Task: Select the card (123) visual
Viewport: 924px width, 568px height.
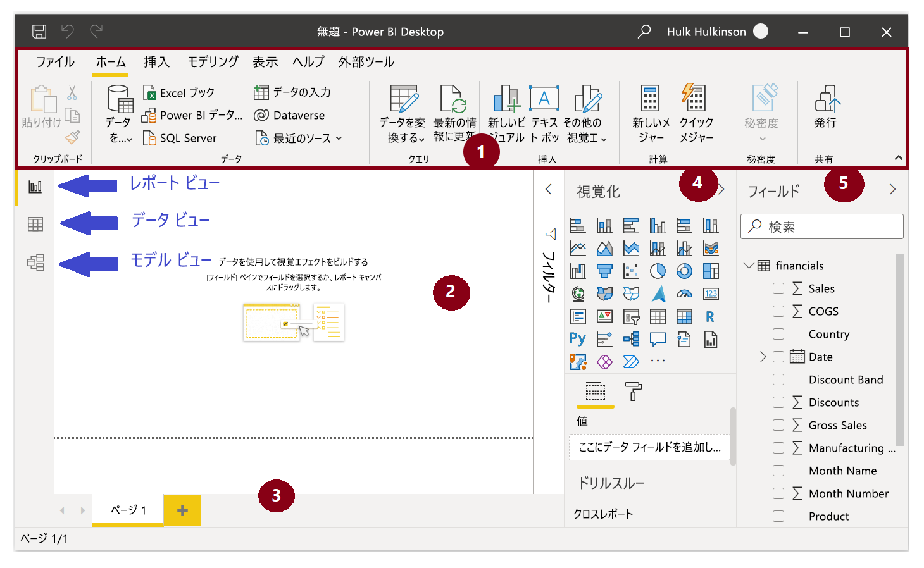Action: click(711, 293)
